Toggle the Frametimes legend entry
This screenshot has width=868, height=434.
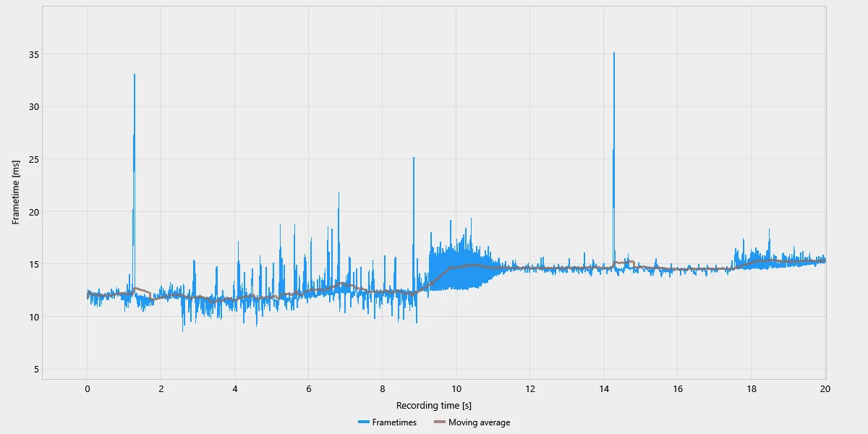pos(387,422)
